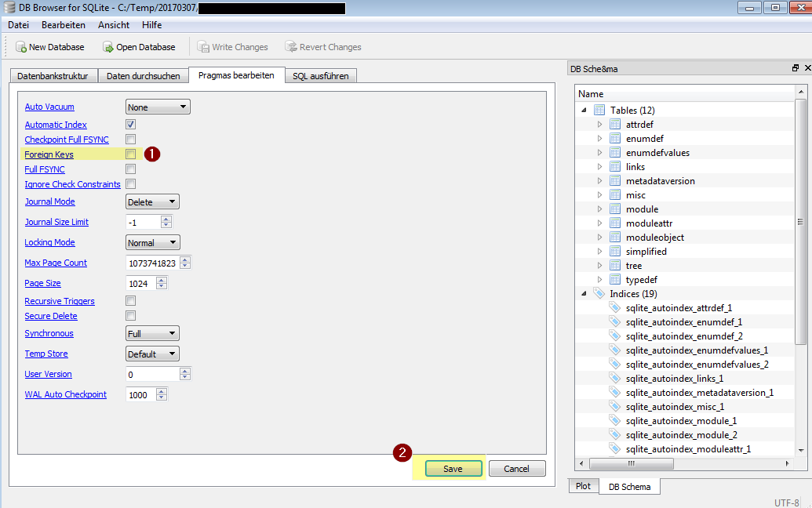Click the Open Database toolbar icon
This screenshot has height=508, width=812.
click(x=108, y=47)
